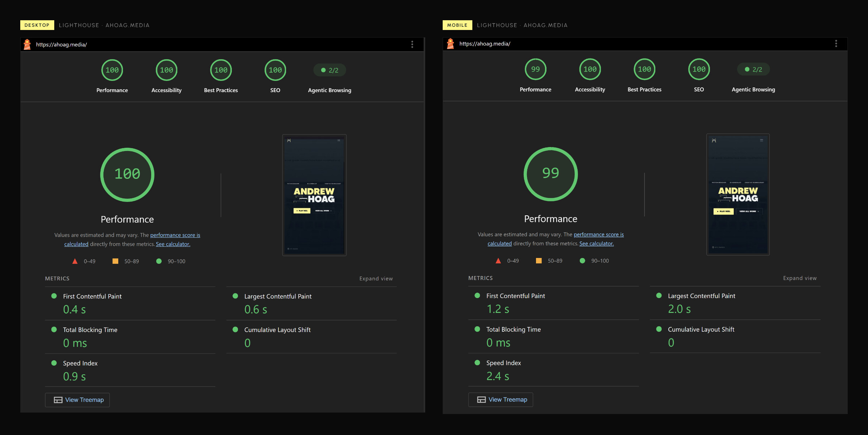Image resolution: width=868 pixels, height=435 pixels.
Task: Open Mobile Agentic Browsing 2/2 badge
Action: point(753,69)
